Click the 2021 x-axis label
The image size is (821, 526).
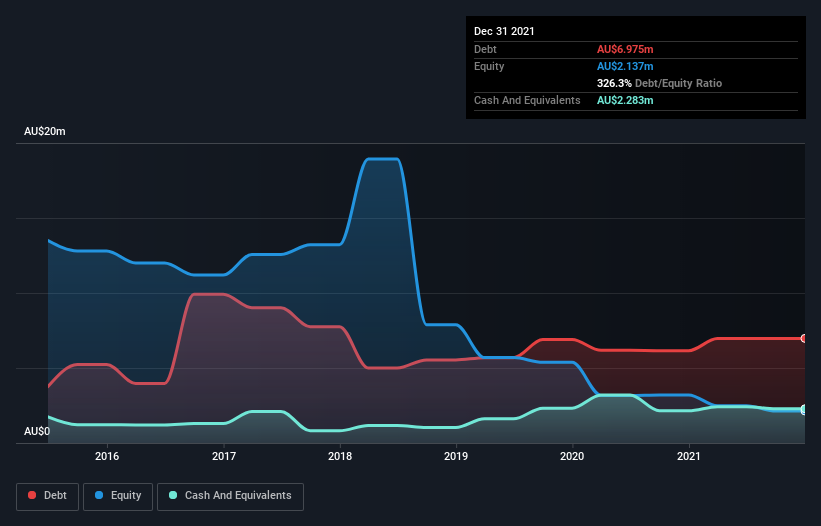click(689, 456)
